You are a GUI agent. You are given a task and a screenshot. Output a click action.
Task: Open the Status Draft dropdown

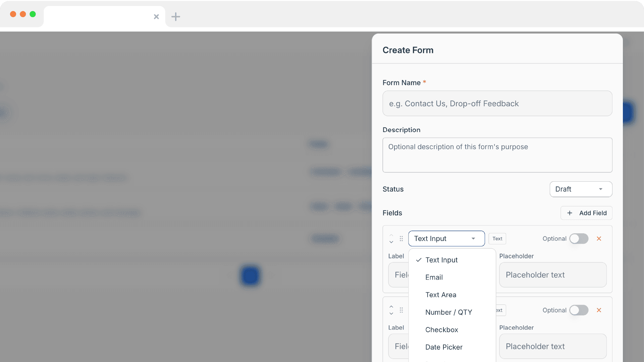click(581, 189)
